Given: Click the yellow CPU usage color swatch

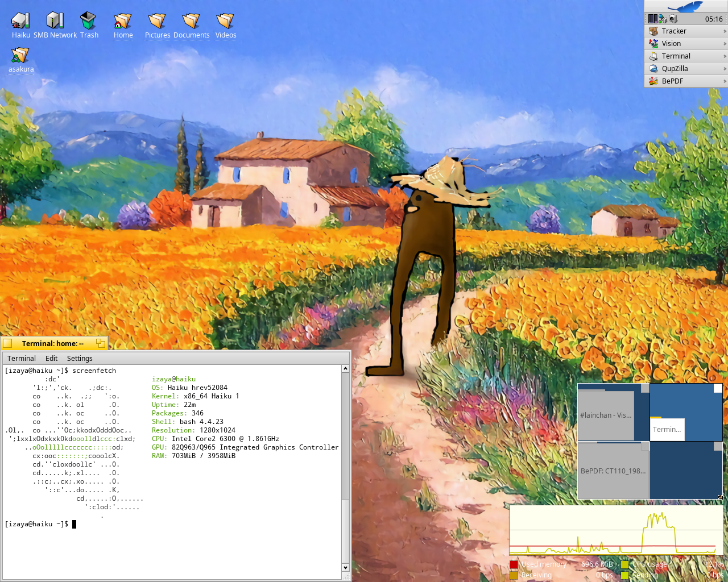Looking at the screenshot, I should (x=625, y=564).
